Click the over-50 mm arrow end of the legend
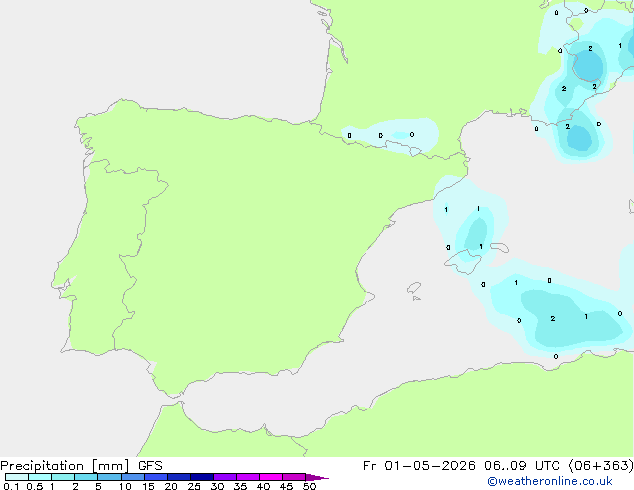 pos(317,477)
